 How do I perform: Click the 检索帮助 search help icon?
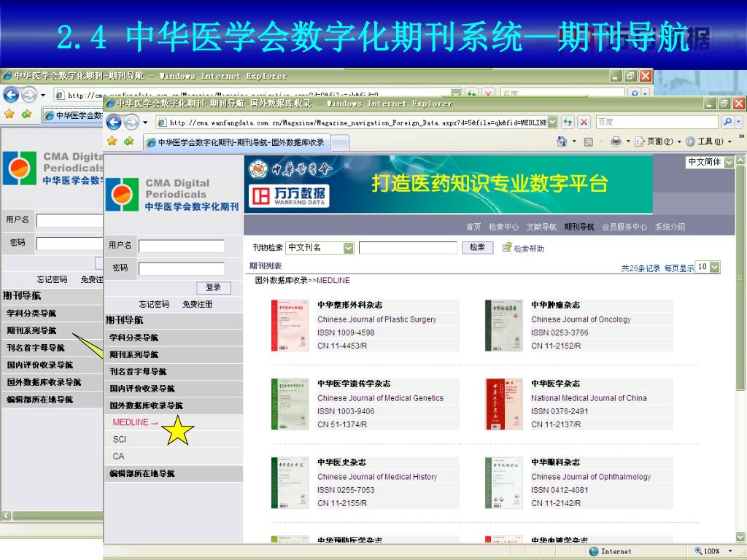(507, 248)
